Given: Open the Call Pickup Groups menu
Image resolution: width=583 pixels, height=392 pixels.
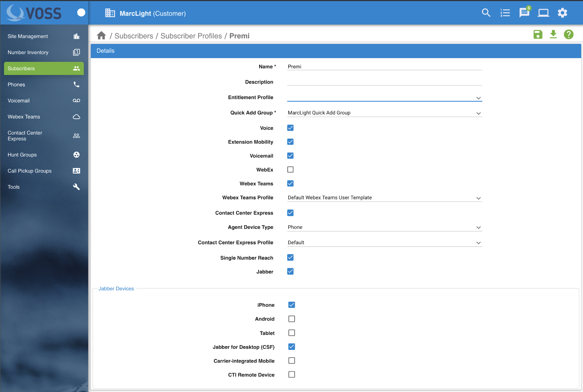Looking at the screenshot, I should pos(44,171).
